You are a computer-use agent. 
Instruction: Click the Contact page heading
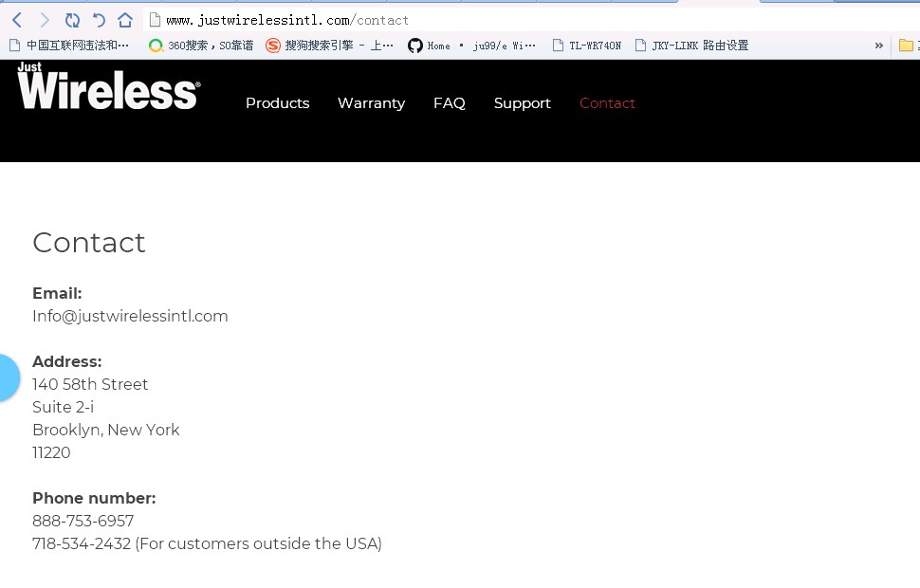tap(88, 243)
